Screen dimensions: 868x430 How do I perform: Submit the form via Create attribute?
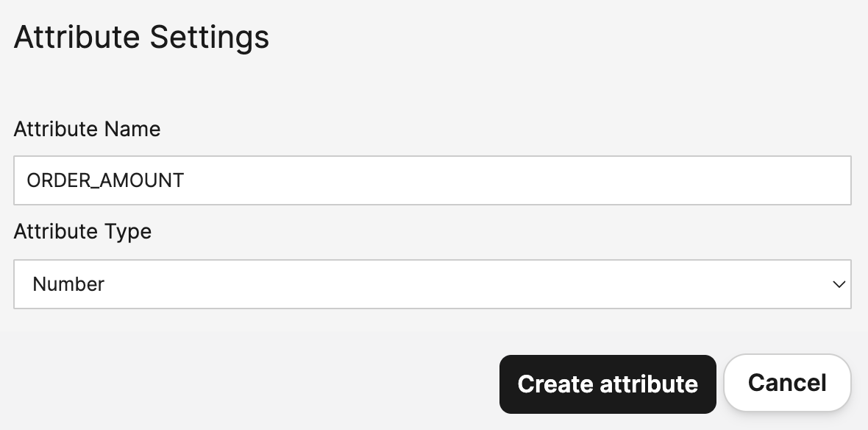coord(607,384)
